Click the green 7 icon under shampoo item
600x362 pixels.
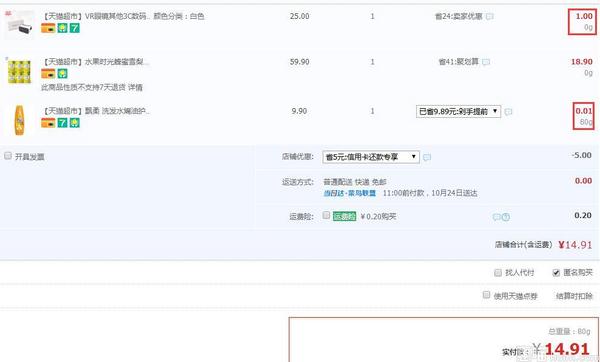[x=62, y=122]
